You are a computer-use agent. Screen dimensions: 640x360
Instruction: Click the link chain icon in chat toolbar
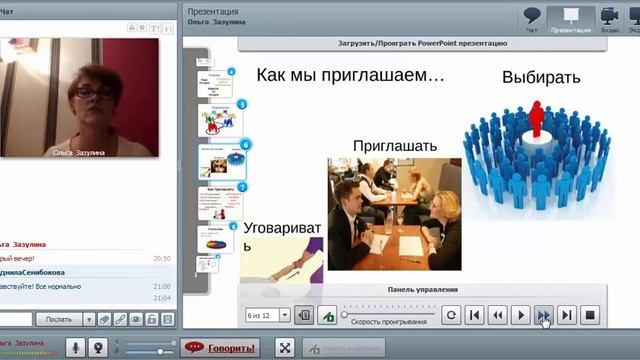pyautogui.click(x=120, y=319)
